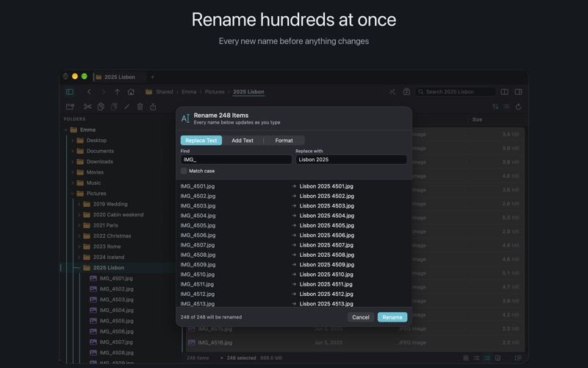Collapse the Emma folder tree

66,130
